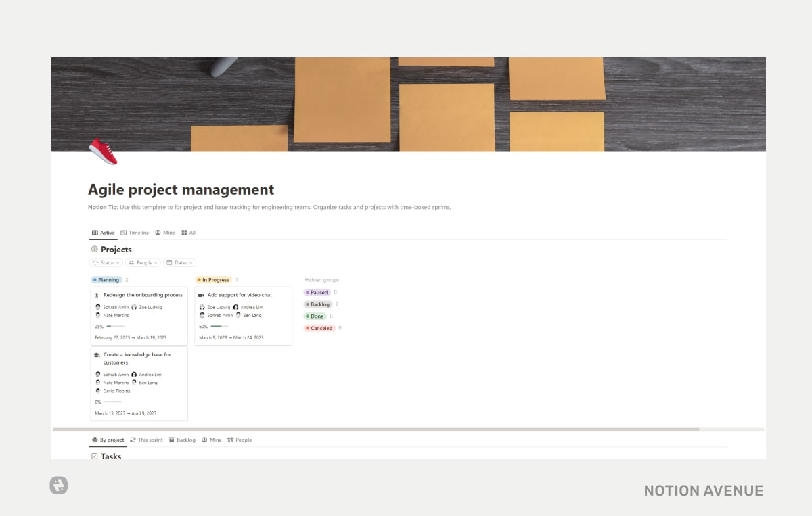Select the Tasks checkbox icon heading
812x516 pixels.
pyautogui.click(x=95, y=456)
